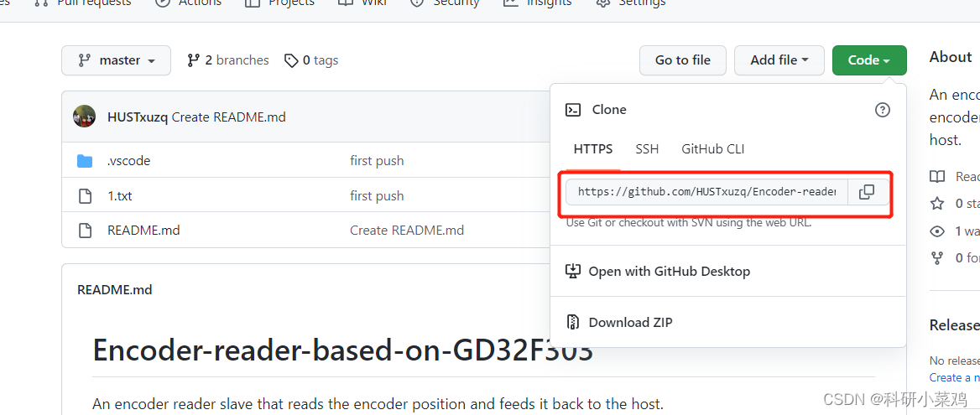Open README.md row Create README.md commit message
Image resolution: width=980 pixels, height=415 pixels.
(407, 231)
